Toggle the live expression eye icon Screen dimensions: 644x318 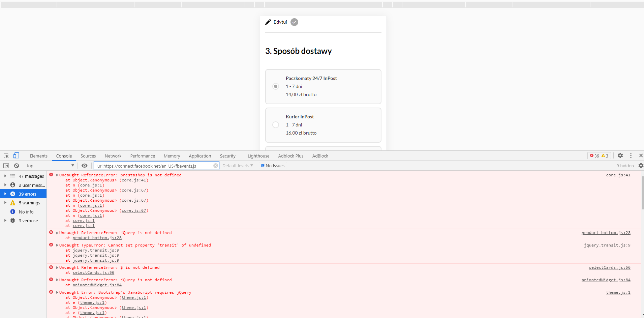[x=85, y=166]
